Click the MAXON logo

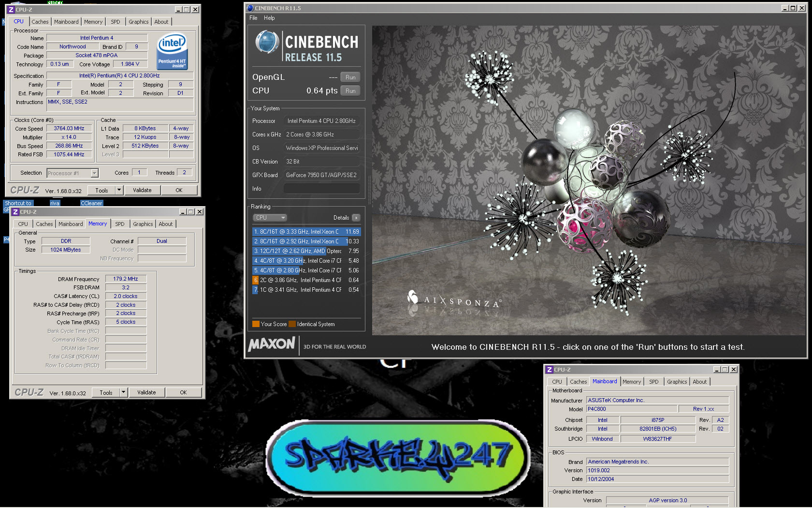coord(272,344)
